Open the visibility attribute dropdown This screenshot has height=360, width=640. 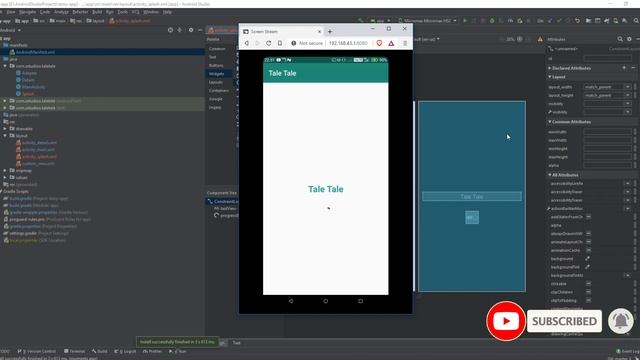click(x=628, y=104)
